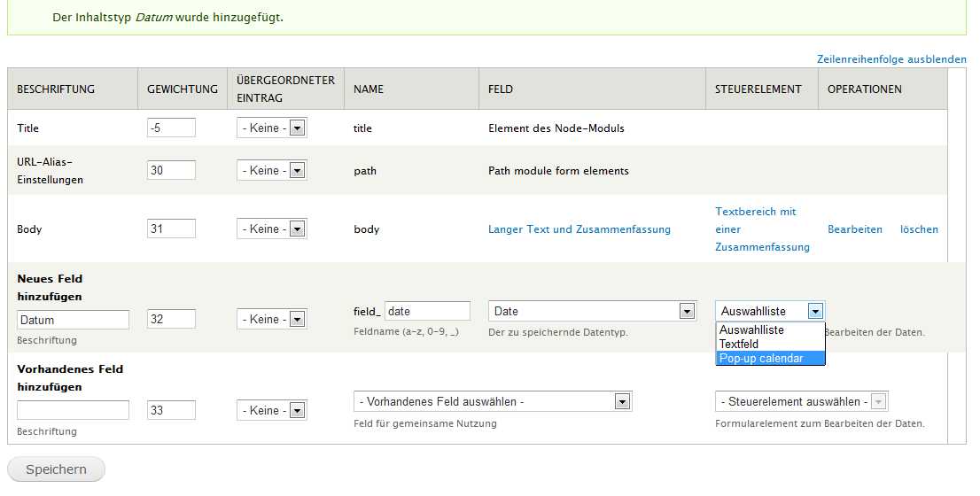Focus the field name input containing 'date'

point(427,311)
